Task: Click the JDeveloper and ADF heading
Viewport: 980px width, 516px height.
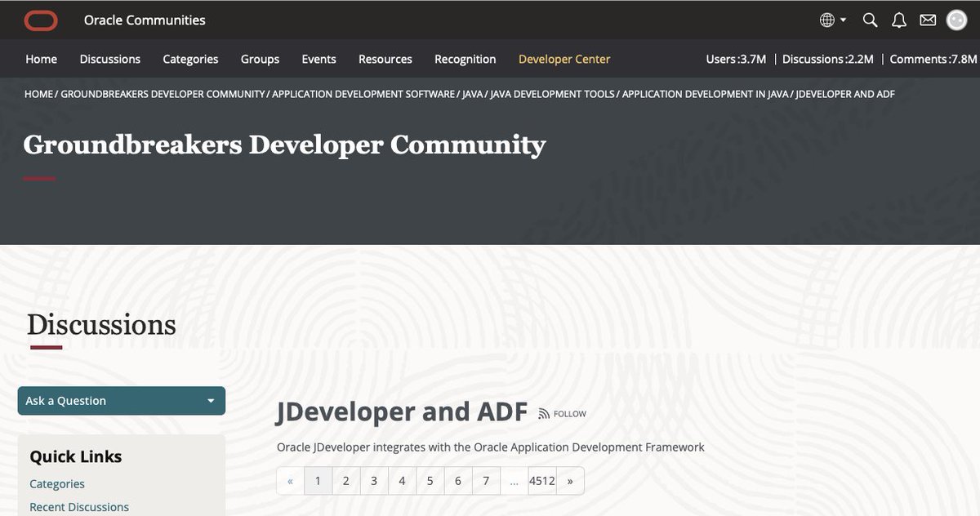Action: tap(402, 411)
